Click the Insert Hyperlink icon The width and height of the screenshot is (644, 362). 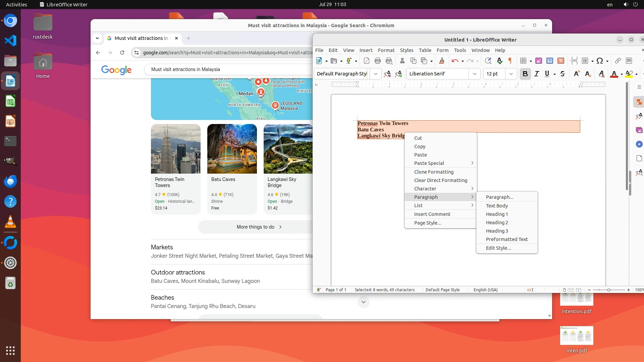pos(618,61)
